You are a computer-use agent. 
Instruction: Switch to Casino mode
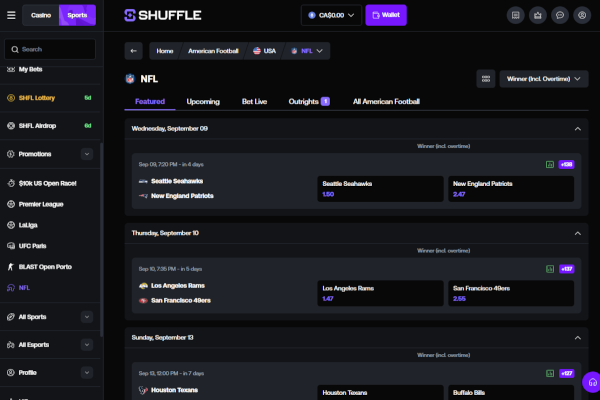41,15
